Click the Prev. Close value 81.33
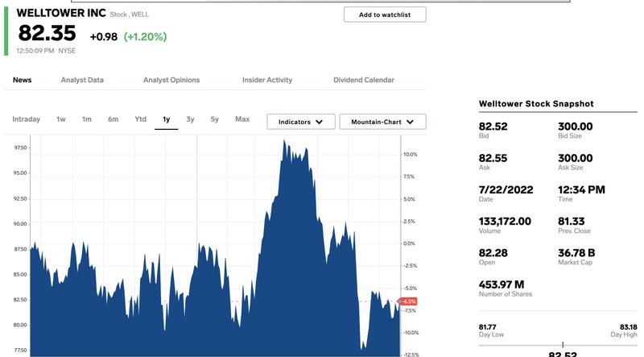 (572, 222)
